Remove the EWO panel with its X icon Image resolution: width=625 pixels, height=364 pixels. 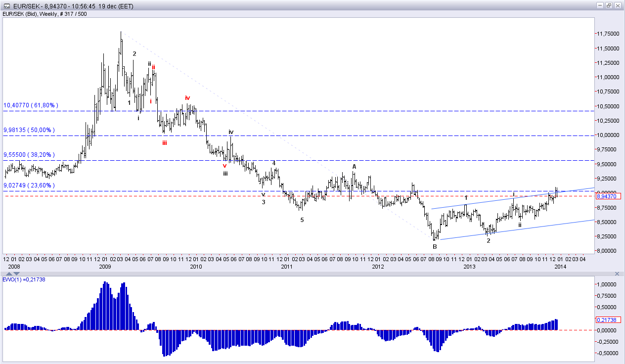click(617, 273)
